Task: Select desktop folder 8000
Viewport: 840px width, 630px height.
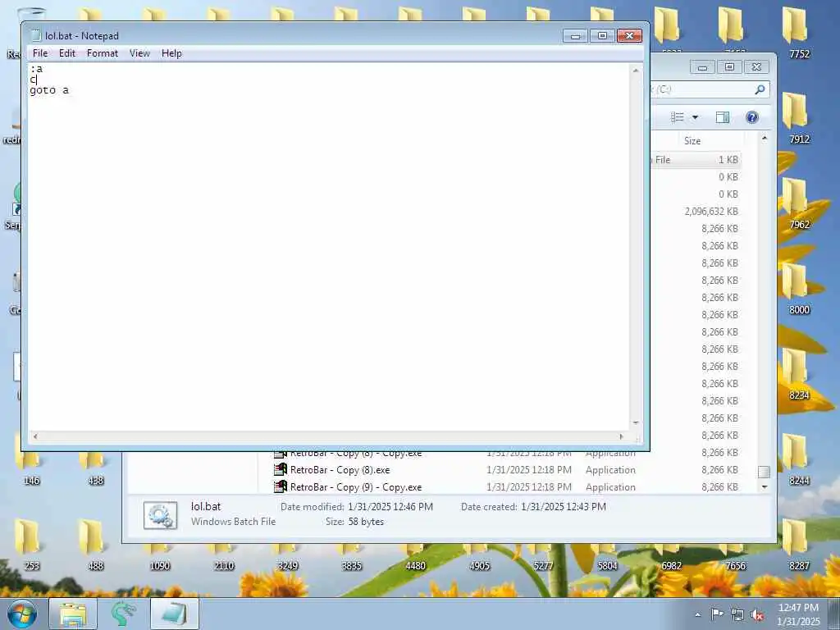Action: (798, 290)
